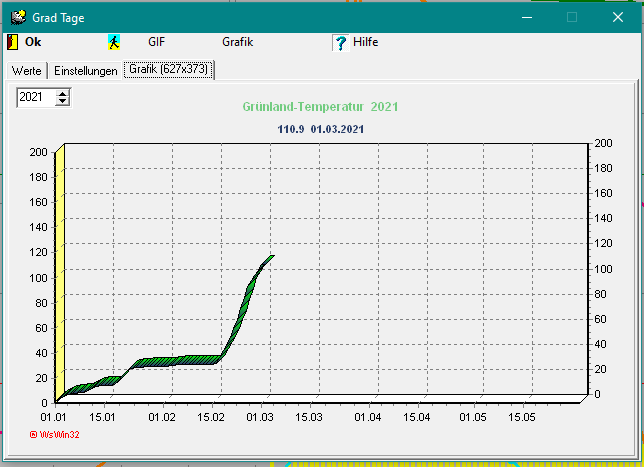Click the Hilfe question mark icon

click(340, 42)
